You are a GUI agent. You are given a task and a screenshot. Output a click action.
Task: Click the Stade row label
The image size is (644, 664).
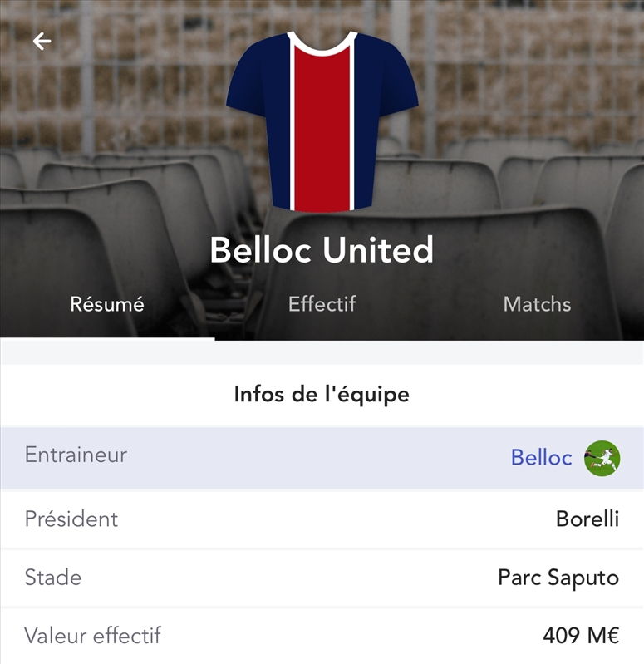(x=53, y=578)
